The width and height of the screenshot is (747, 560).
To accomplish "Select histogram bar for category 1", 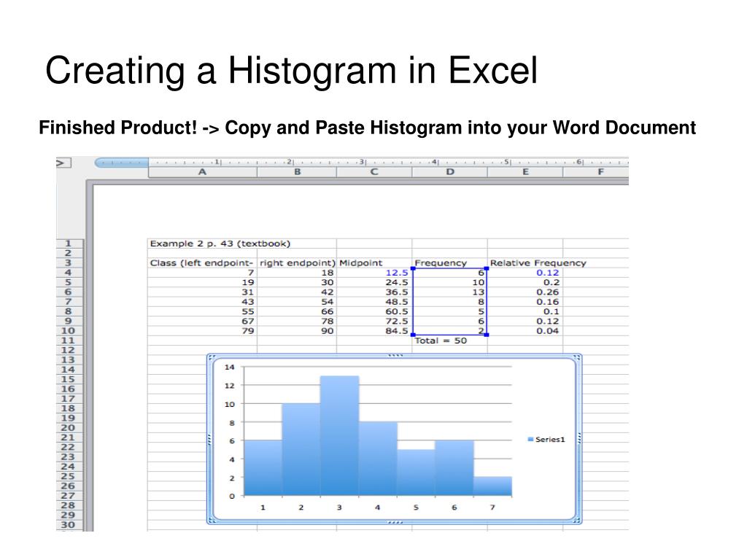I will point(263,468).
